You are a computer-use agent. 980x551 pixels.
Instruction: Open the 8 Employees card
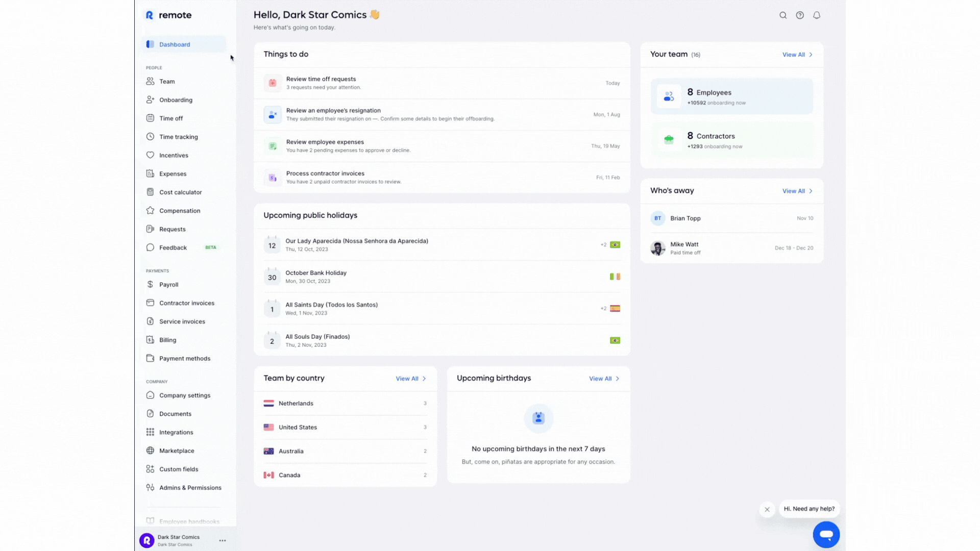click(732, 96)
